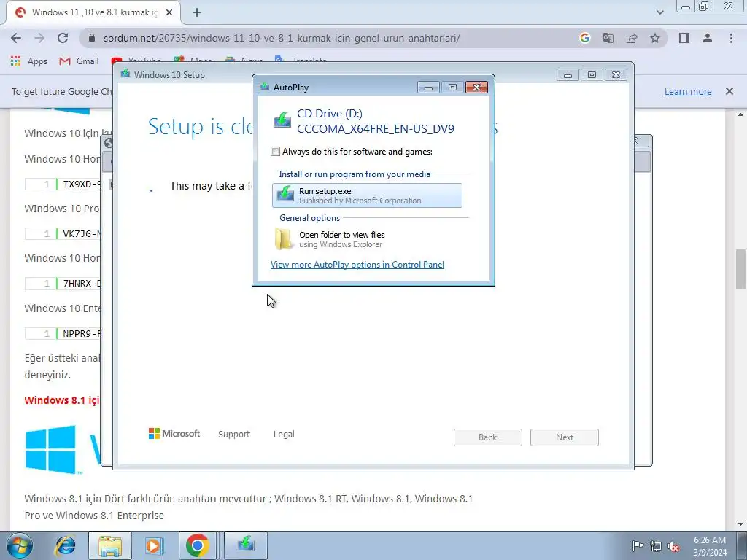Click the muted volume tray icon
Screen dimensions: 747x560
coord(673,546)
